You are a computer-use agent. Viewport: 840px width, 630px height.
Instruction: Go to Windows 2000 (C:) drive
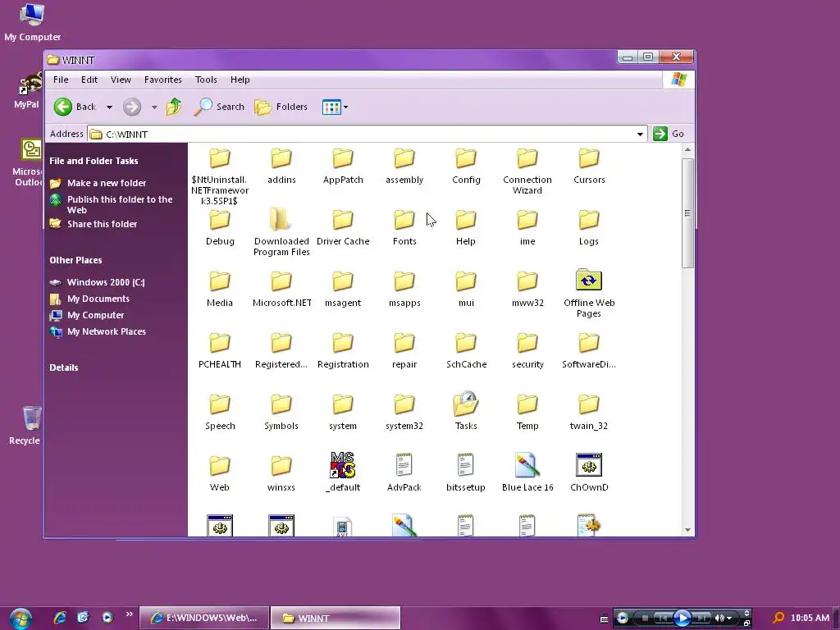click(98, 282)
